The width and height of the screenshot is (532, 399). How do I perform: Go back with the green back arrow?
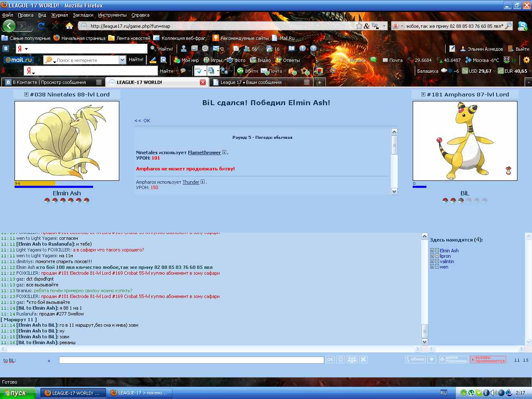click(9, 26)
